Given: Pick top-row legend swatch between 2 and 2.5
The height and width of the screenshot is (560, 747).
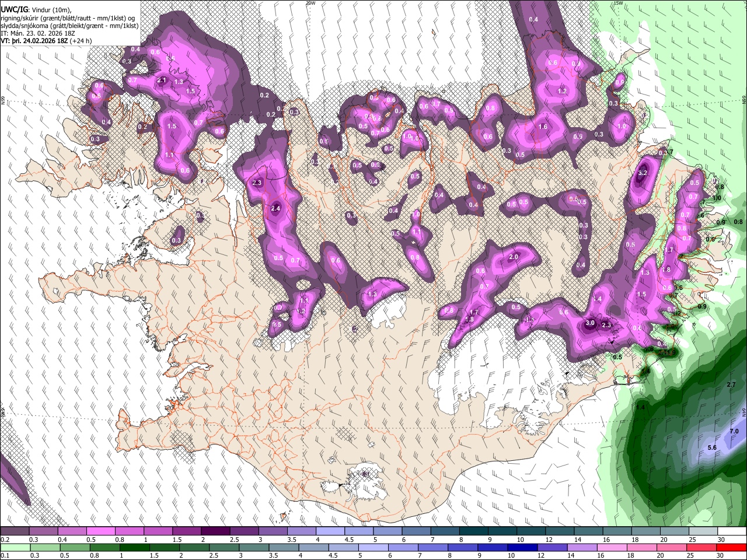Looking at the screenshot, I should 215,531.
